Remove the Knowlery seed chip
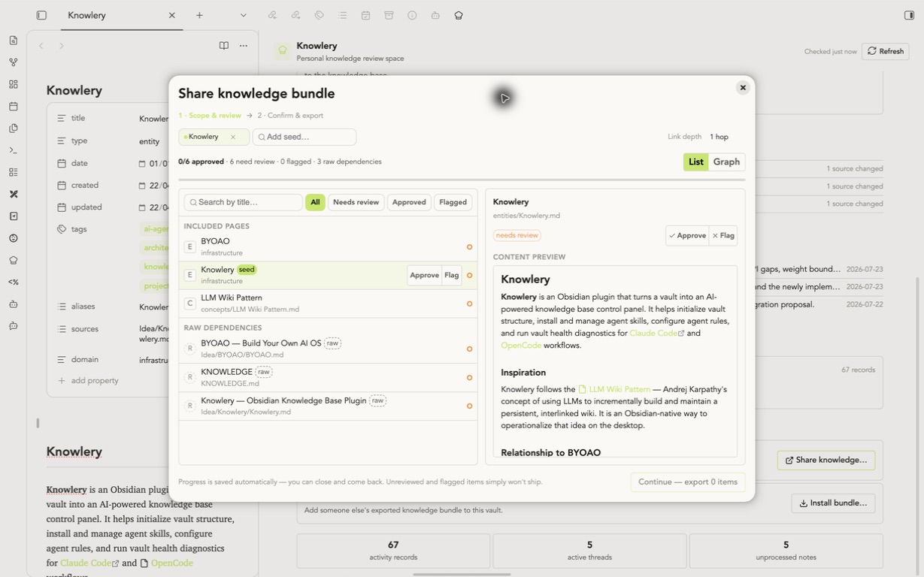The height and width of the screenshot is (577, 924). (233, 137)
